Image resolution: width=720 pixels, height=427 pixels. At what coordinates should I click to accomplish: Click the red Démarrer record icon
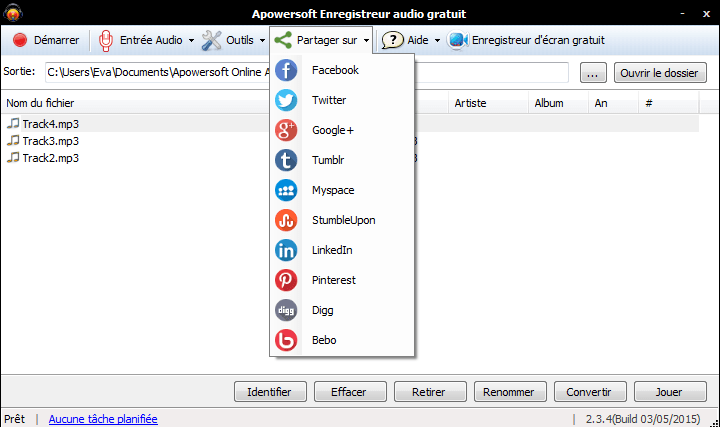click(20, 40)
